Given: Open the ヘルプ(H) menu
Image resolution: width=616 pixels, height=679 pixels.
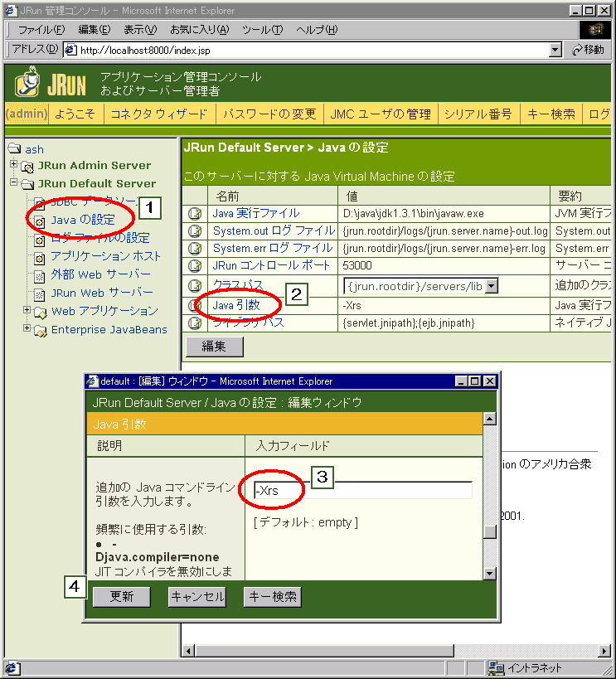Looking at the screenshot, I should 317,30.
